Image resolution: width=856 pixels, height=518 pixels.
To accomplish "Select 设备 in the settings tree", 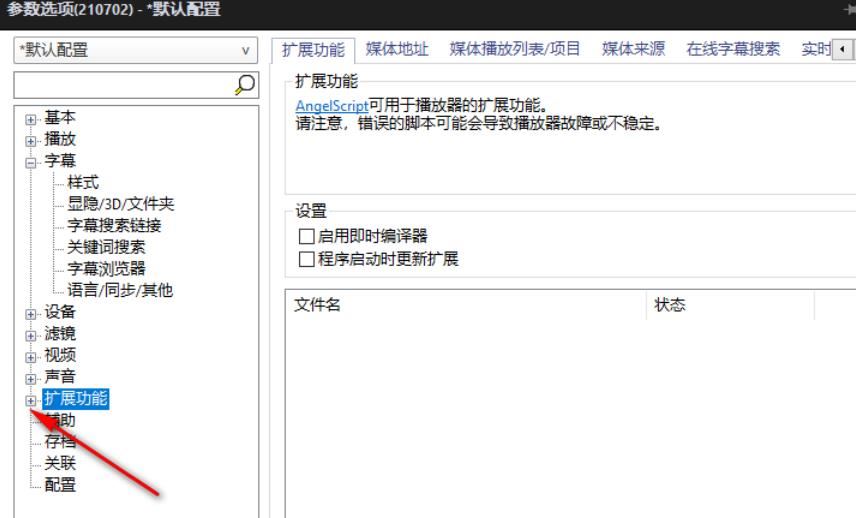I will click(60, 312).
